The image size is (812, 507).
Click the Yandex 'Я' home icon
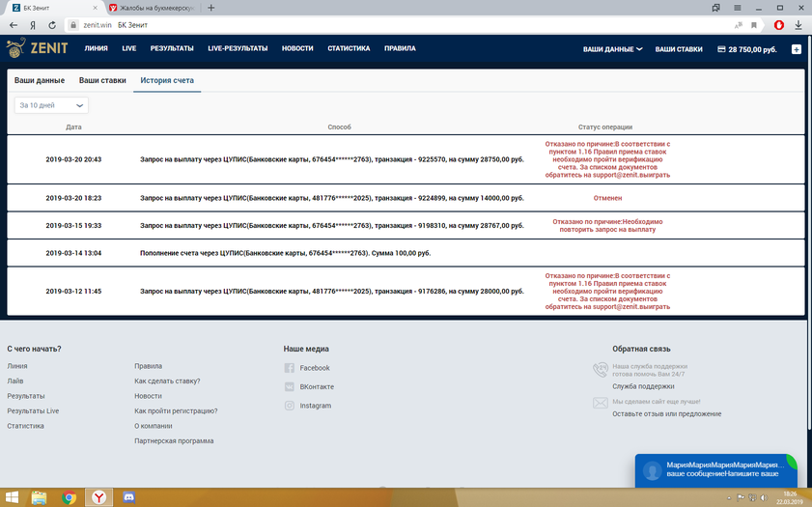click(x=33, y=25)
